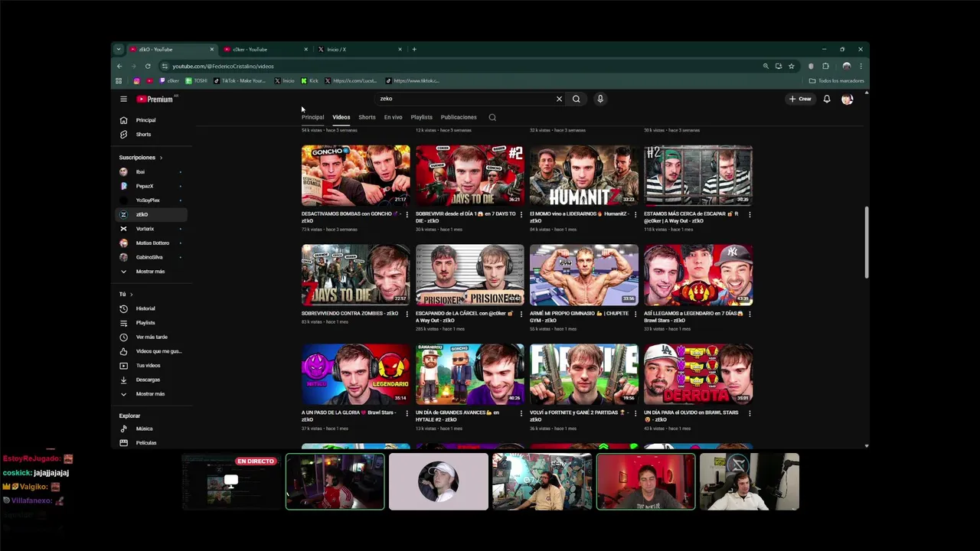The image size is (980, 551).
Task: Open Ibai subscription channel
Action: click(x=151, y=172)
